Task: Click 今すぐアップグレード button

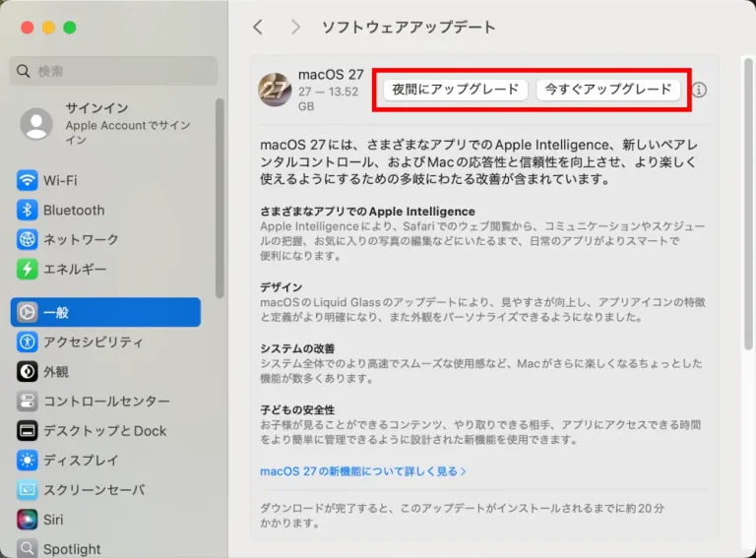Action: [x=608, y=90]
